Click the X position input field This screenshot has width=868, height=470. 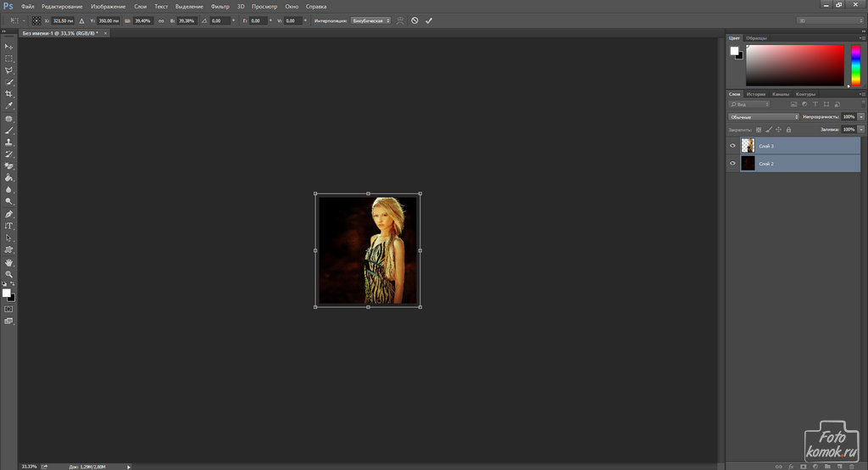62,20
